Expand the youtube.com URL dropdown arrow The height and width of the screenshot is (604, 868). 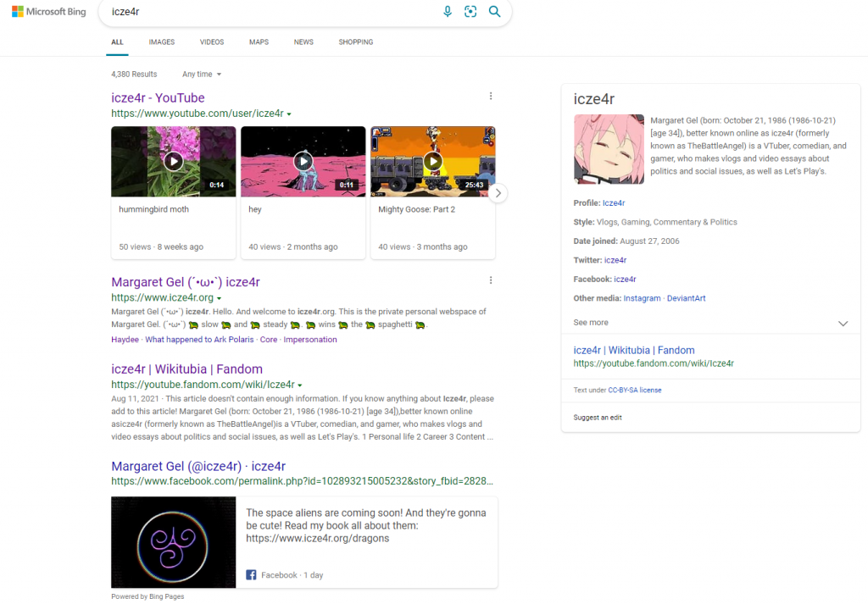click(x=289, y=114)
